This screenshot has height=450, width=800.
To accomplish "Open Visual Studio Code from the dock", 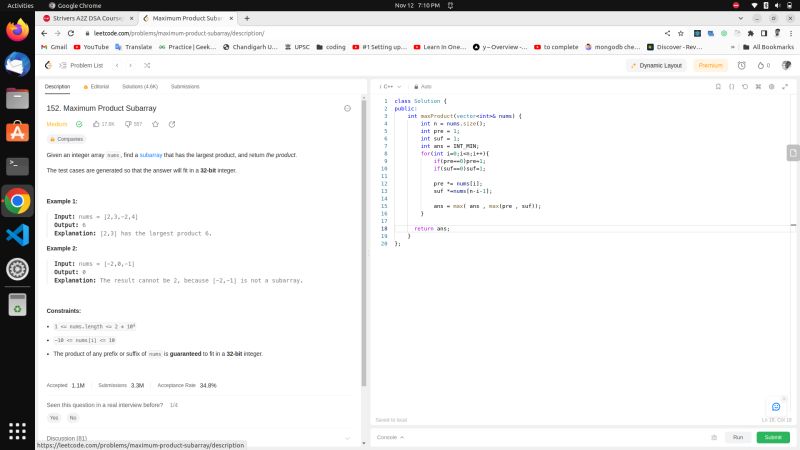I will pyautogui.click(x=17, y=235).
